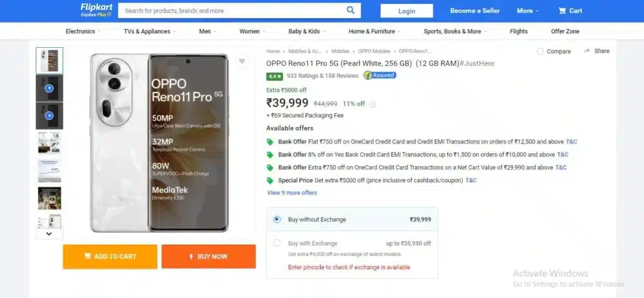The image size is (644, 298).
Task: Open the Offer Zone menu item
Action: [x=565, y=31]
